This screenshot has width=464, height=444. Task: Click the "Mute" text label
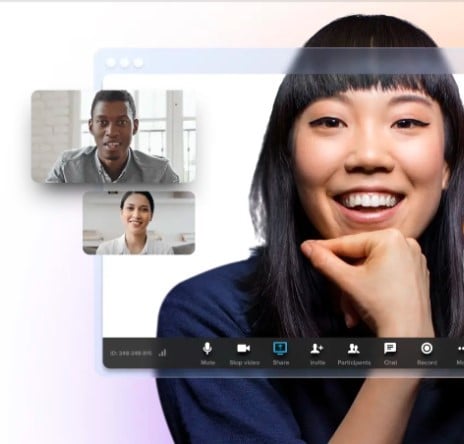coord(208,363)
